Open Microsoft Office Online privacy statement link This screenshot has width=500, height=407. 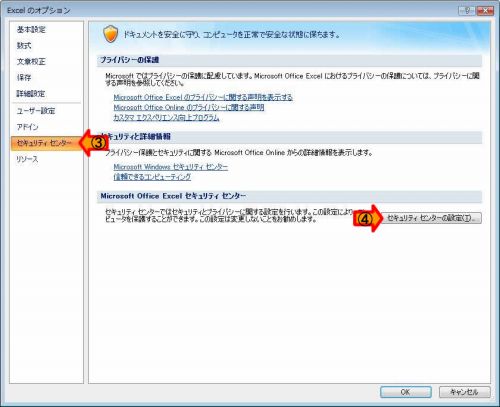(x=189, y=107)
